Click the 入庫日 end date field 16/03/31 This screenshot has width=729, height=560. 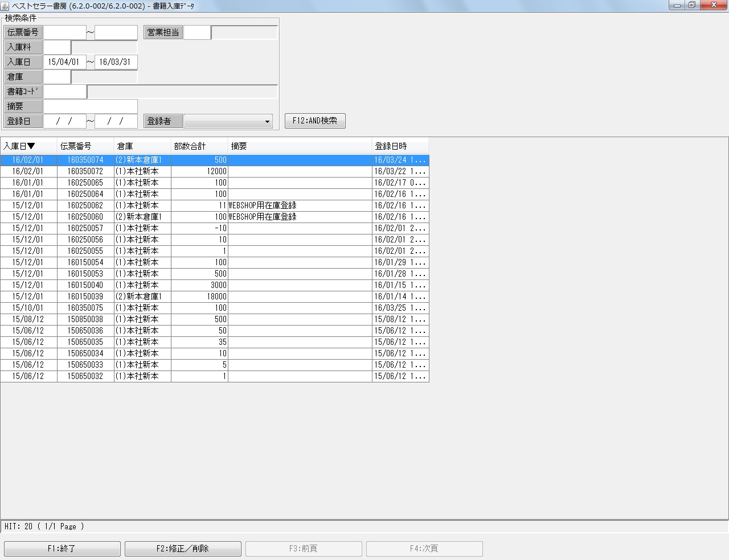pyautogui.click(x=116, y=62)
